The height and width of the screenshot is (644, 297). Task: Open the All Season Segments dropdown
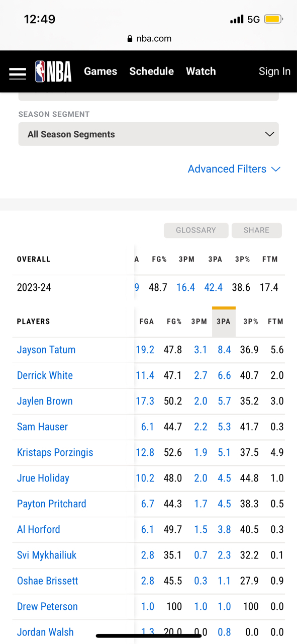point(149,134)
